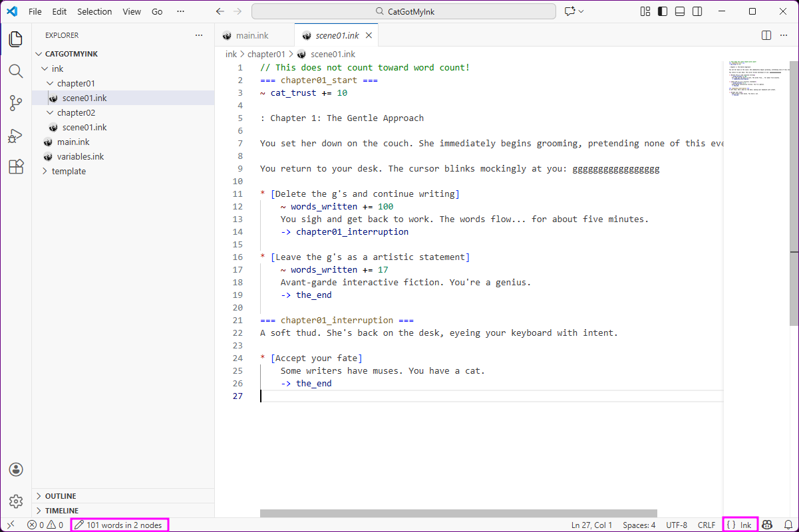Open the Extensions view
Image resolution: width=799 pixels, height=532 pixels.
tap(15, 168)
